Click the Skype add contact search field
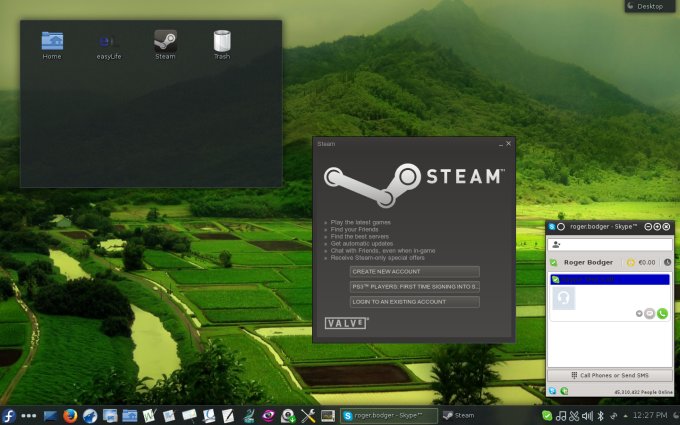The image size is (680, 425). click(x=610, y=245)
